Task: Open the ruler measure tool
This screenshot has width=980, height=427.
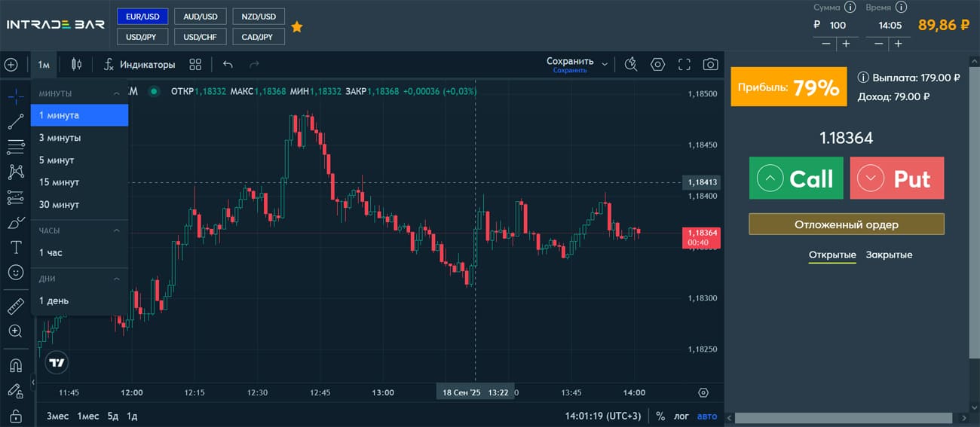Action: click(15, 307)
